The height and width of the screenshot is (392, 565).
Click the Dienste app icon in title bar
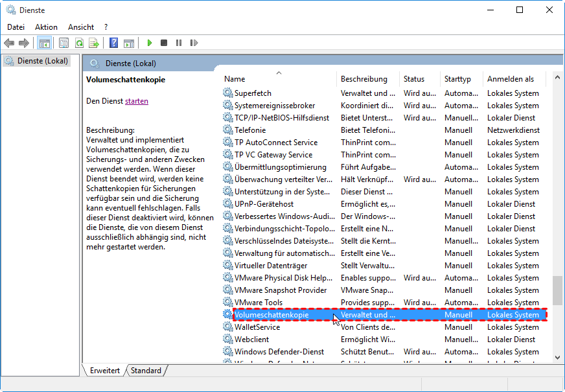click(x=11, y=10)
